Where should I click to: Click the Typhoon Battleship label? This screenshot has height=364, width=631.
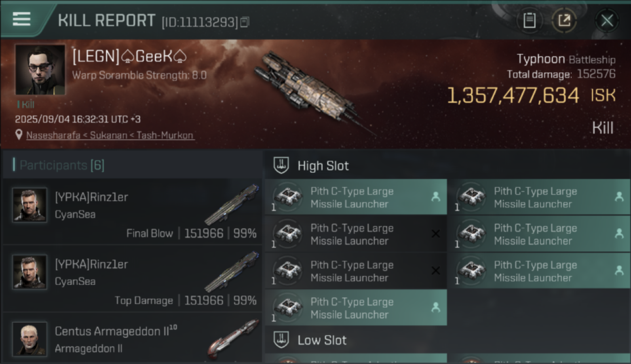(x=566, y=60)
